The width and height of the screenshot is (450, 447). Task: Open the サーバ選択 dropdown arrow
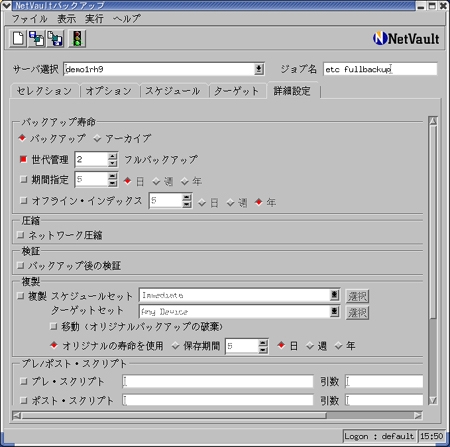pos(259,69)
